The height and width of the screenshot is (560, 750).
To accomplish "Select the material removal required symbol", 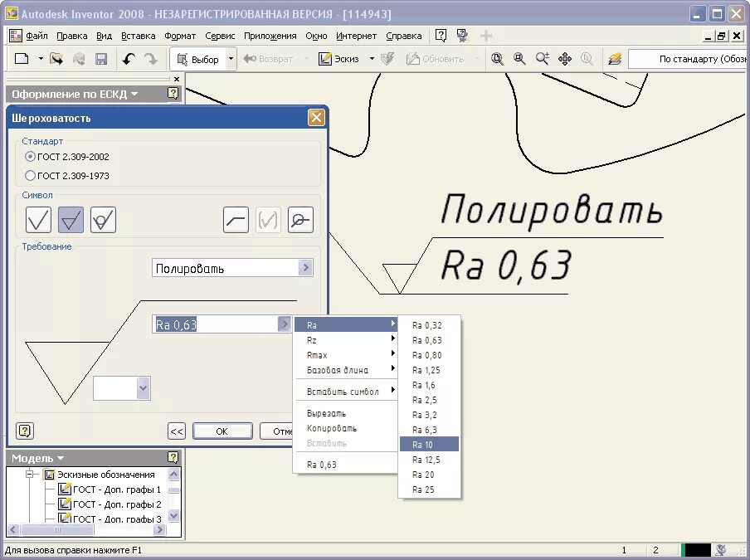I will 71,220.
